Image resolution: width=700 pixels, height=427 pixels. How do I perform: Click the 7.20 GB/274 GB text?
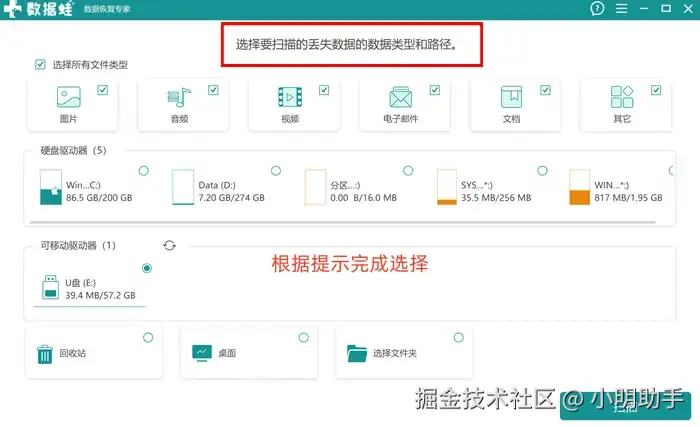[x=231, y=198]
